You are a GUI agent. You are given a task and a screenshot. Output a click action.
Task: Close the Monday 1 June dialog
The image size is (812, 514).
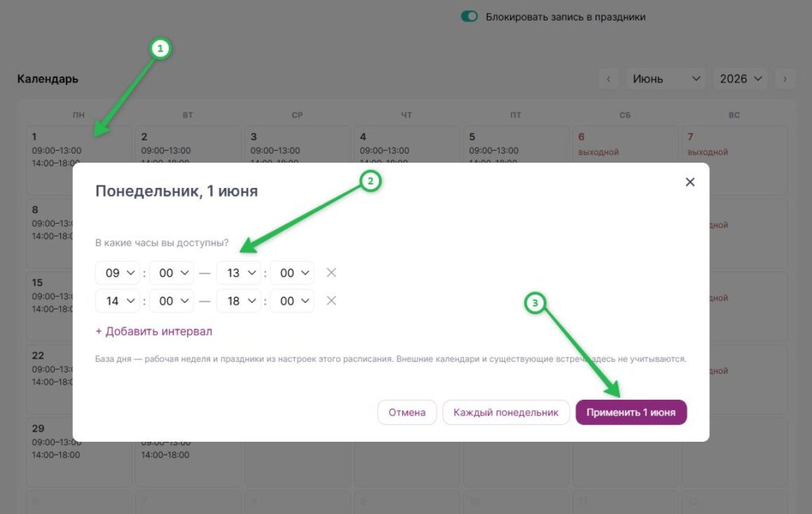(690, 182)
